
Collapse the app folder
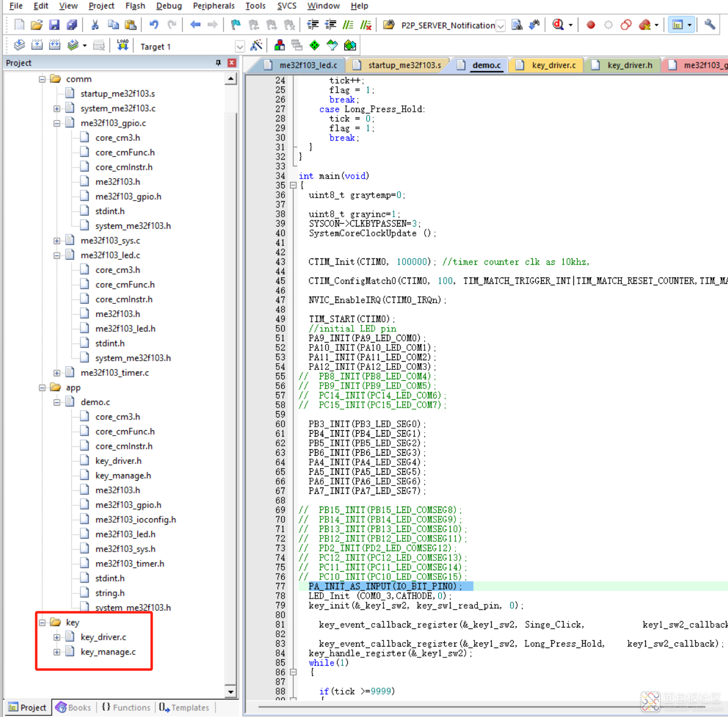coord(42,387)
